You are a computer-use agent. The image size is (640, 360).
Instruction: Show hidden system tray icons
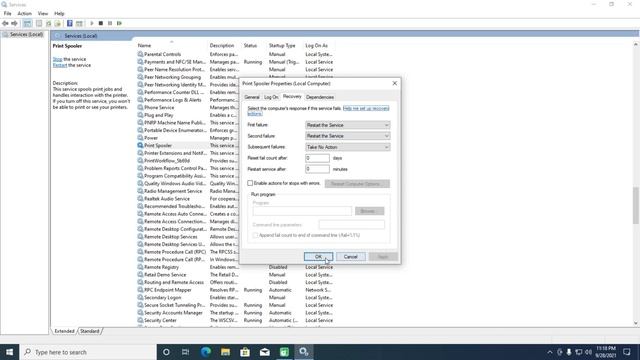coord(550,352)
